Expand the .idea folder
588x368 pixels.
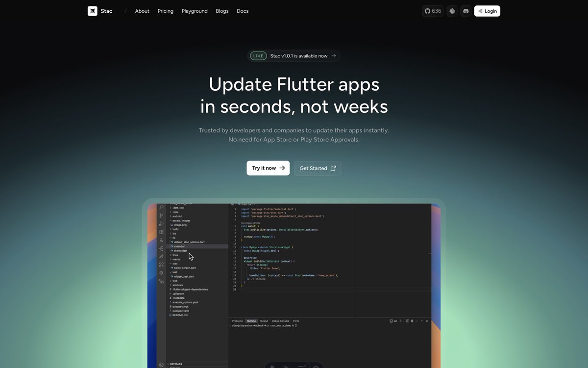[175, 212]
